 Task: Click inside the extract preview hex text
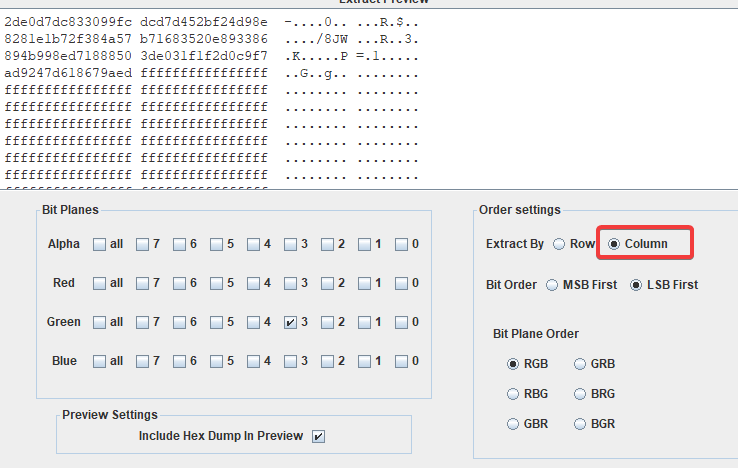pos(200,90)
